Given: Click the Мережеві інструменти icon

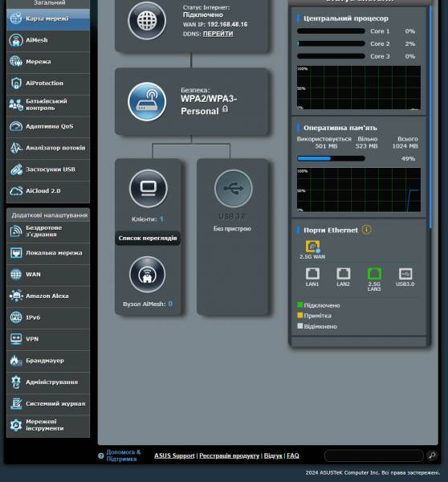Looking at the screenshot, I should click(16, 425).
